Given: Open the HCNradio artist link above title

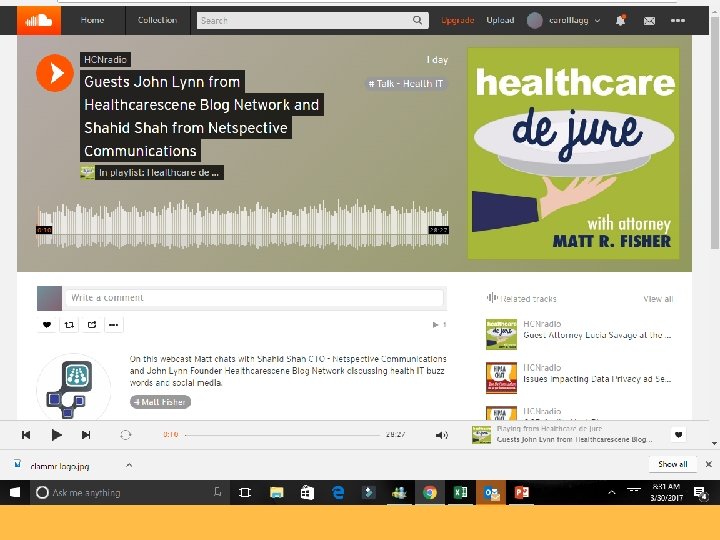Looking at the screenshot, I should click(x=105, y=59).
